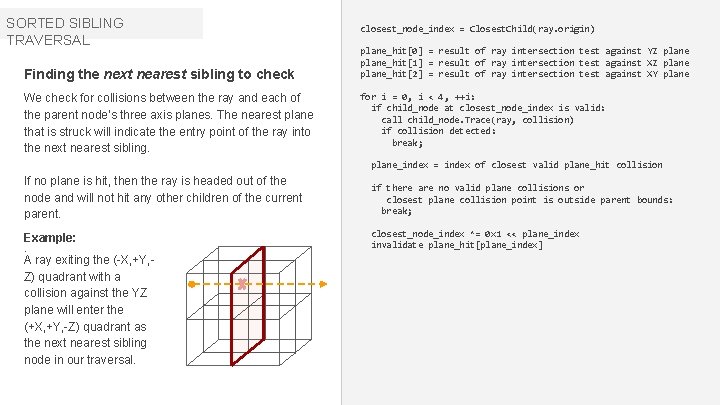Click the paragraph starting We check for collisions
Image resolution: width=720 pixels, height=405 pixels.
pyautogui.click(x=169, y=123)
